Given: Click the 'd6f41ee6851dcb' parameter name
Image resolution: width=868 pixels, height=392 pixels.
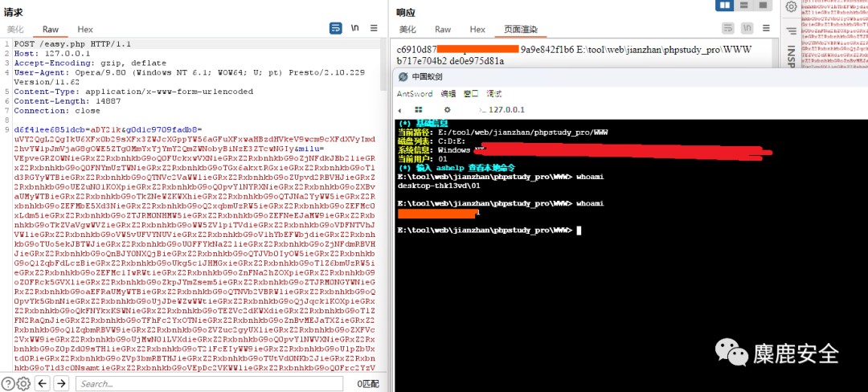Looking at the screenshot, I should 51,129.
